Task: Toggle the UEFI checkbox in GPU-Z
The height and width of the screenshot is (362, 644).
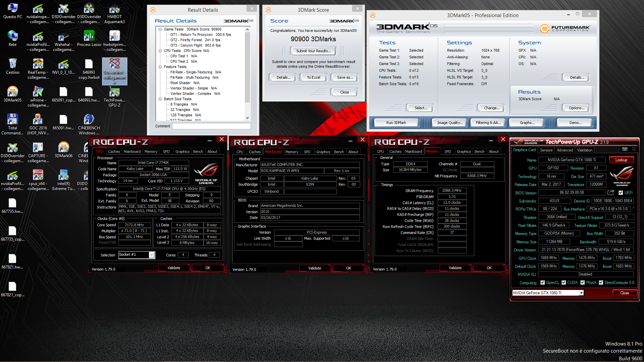Action: [x=621, y=193]
